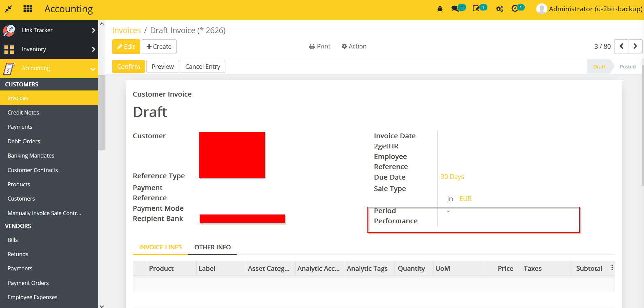Expand the Inventory sidebar menu

[93, 49]
